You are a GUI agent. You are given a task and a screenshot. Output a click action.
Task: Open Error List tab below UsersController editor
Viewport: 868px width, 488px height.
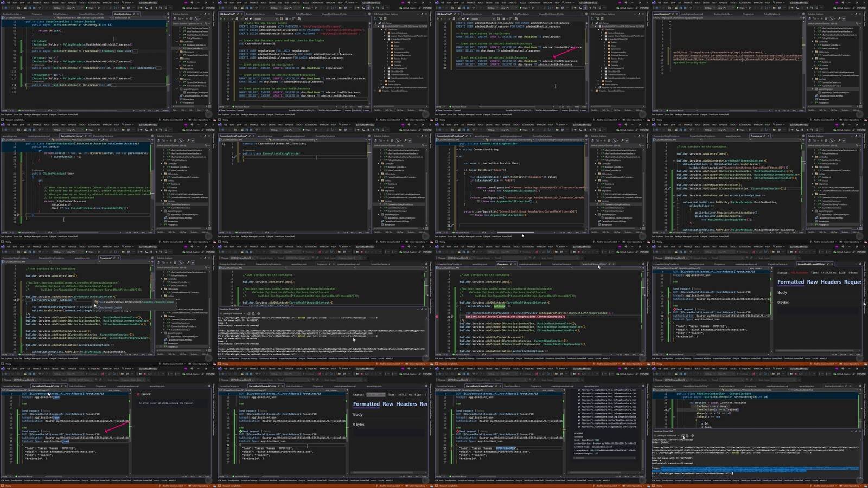18,114
